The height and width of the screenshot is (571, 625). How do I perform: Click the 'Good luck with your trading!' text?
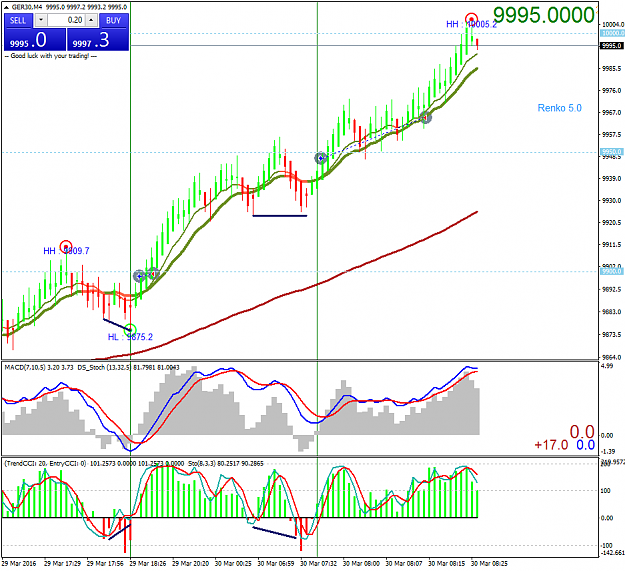point(50,56)
